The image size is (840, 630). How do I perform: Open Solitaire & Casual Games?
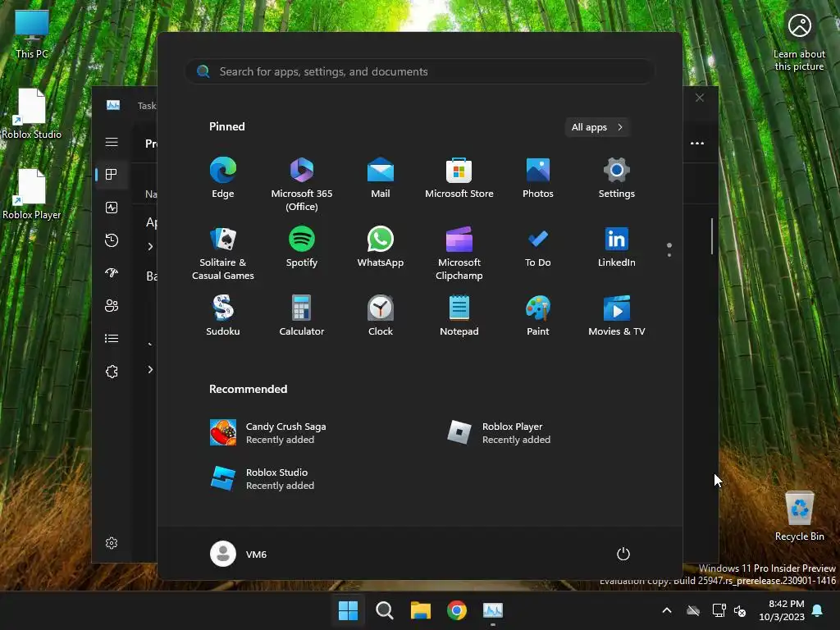[x=223, y=253]
